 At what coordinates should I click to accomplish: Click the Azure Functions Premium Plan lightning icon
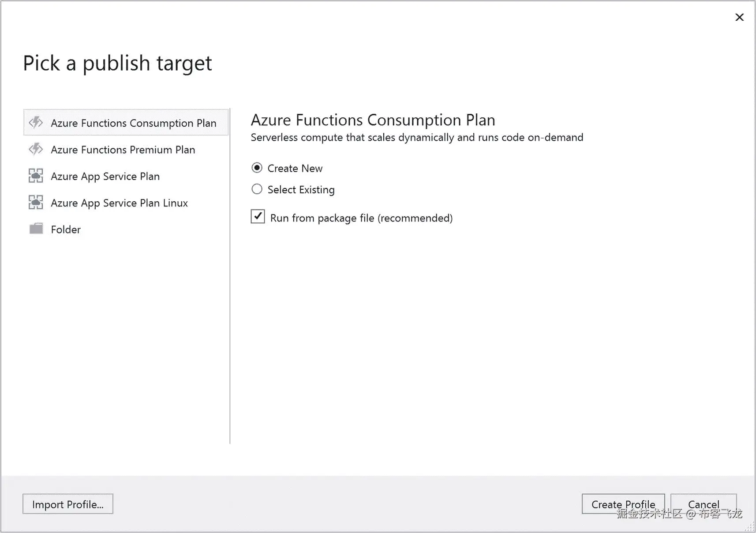[36, 149]
